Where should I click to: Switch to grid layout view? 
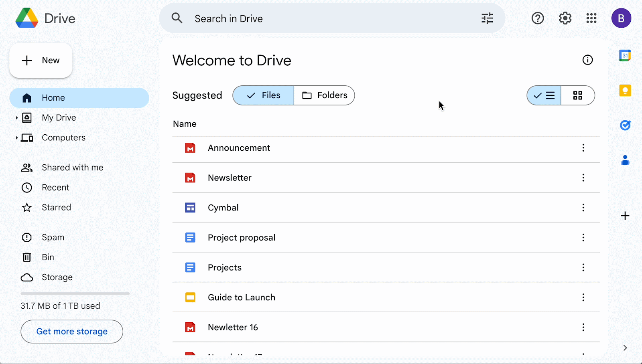click(x=578, y=95)
